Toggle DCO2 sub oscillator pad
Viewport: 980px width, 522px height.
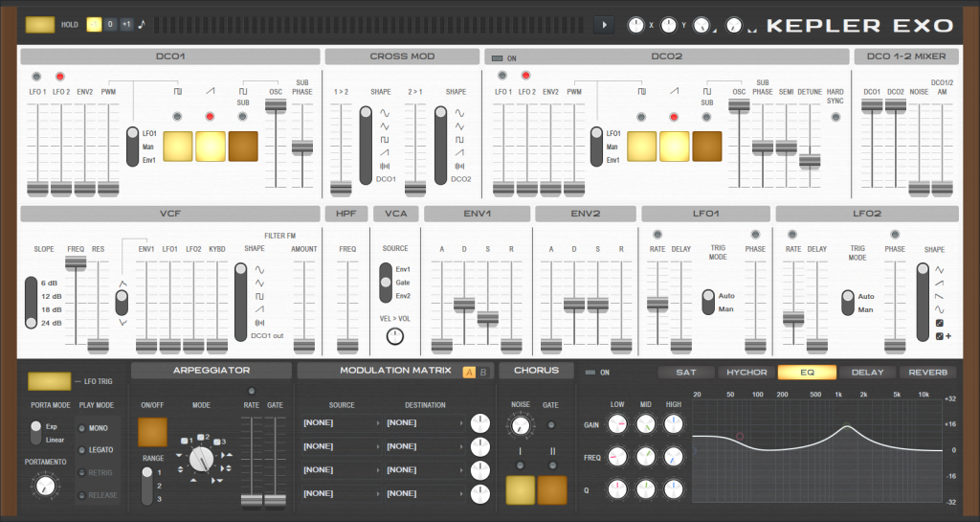(707, 147)
